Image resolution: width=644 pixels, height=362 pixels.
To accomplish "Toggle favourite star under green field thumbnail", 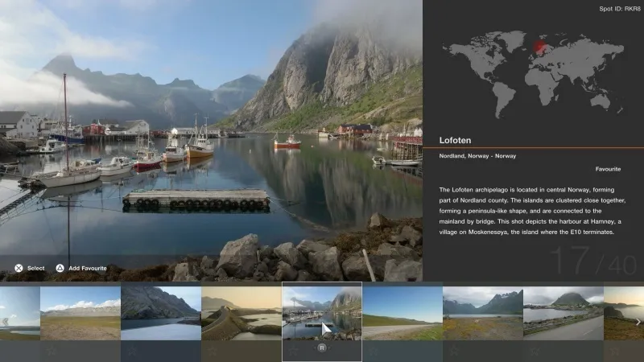I will pos(373,350).
